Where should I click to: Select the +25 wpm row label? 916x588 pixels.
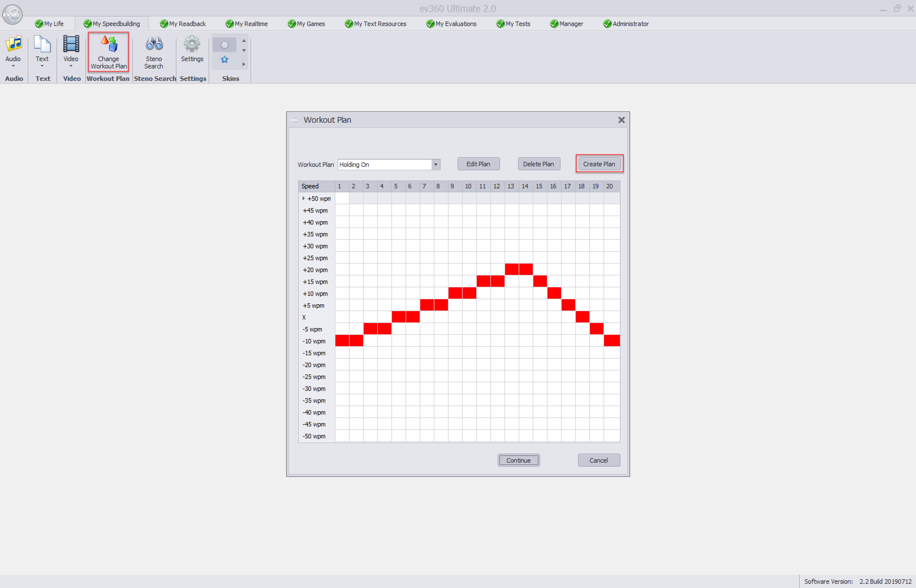click(315, 258)
